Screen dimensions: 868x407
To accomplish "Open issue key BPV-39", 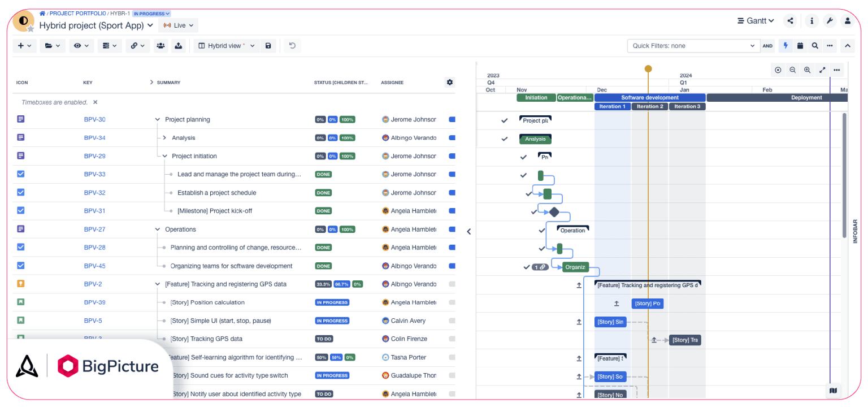I will click(x=94, y=302).
